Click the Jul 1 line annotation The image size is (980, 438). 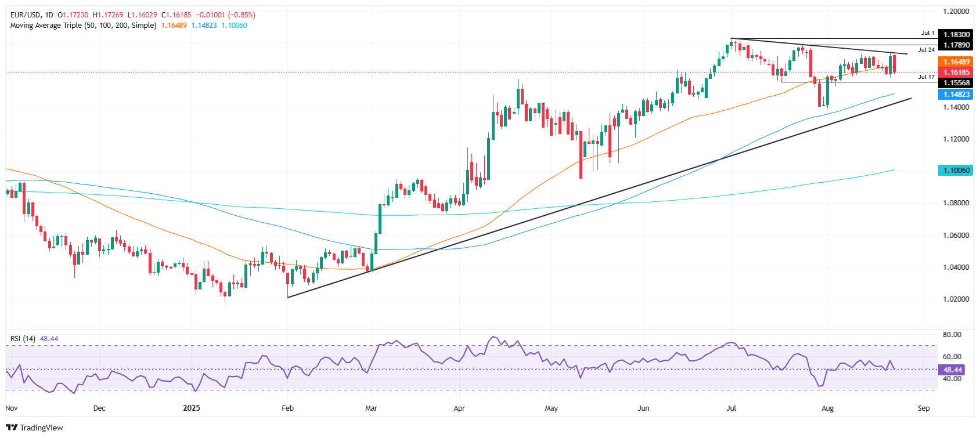pos(928,33)
